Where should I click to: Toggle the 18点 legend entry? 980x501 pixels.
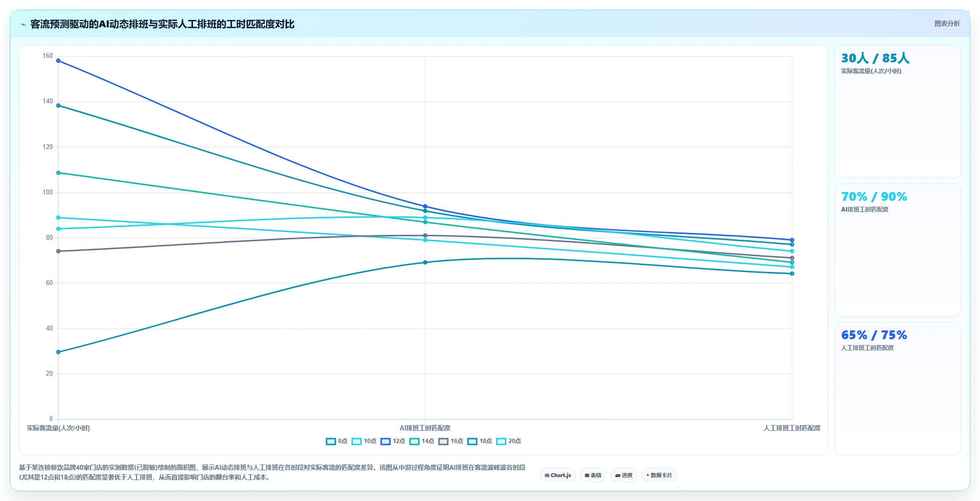[480, 441]
